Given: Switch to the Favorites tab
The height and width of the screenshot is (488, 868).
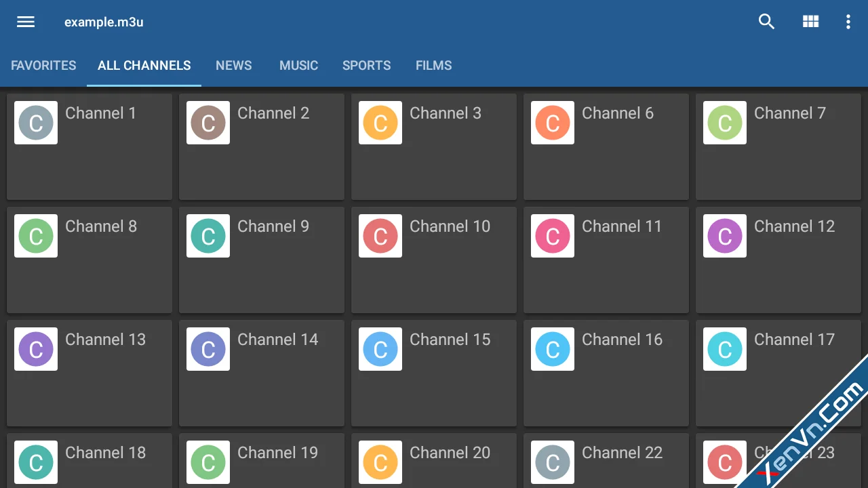Looking at the screenshot, I should point(43,66).
